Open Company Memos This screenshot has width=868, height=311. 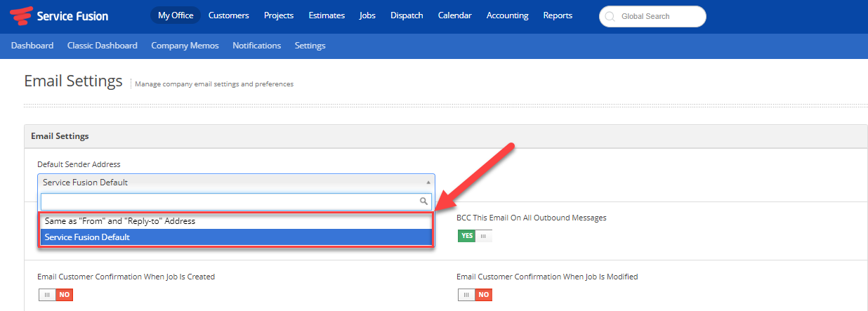(185, 46)
